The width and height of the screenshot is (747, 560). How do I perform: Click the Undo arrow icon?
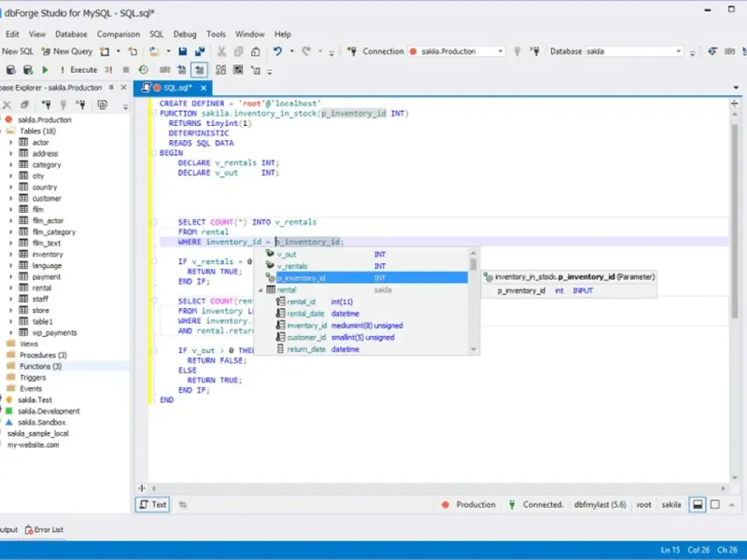[277, 51]
